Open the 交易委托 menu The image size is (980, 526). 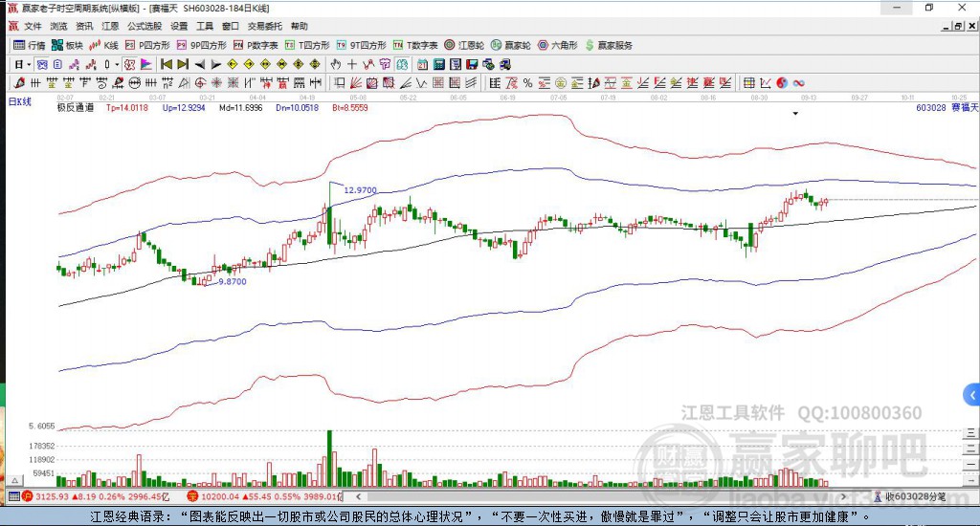point(265,26)
